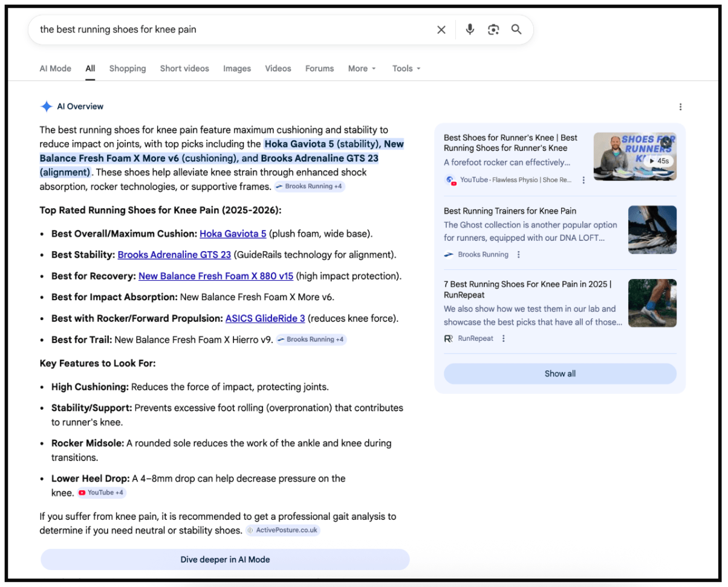The image size is (728, 587).
Task: Click the Dive deeper in AI Mode button
Action: click(x=225, y=559)
